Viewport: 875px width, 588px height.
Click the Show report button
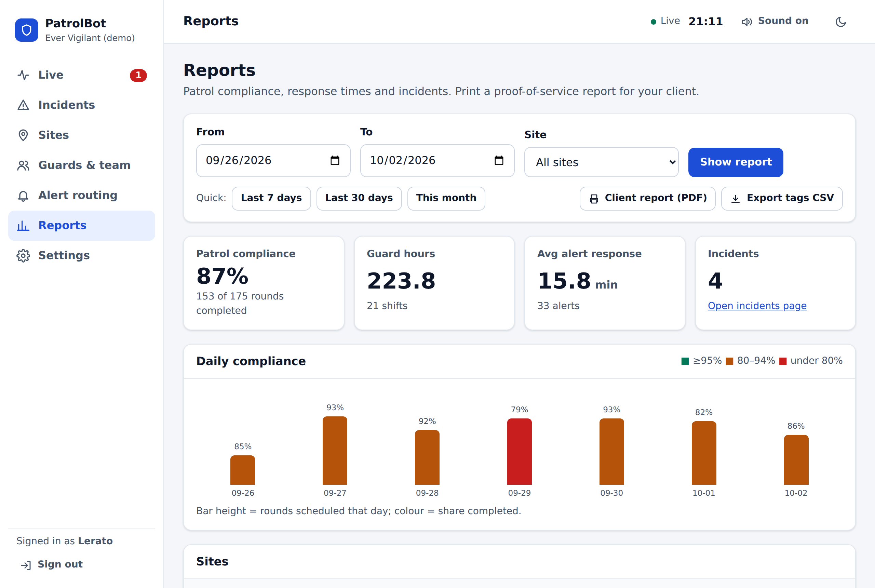(x=735, y=162)
